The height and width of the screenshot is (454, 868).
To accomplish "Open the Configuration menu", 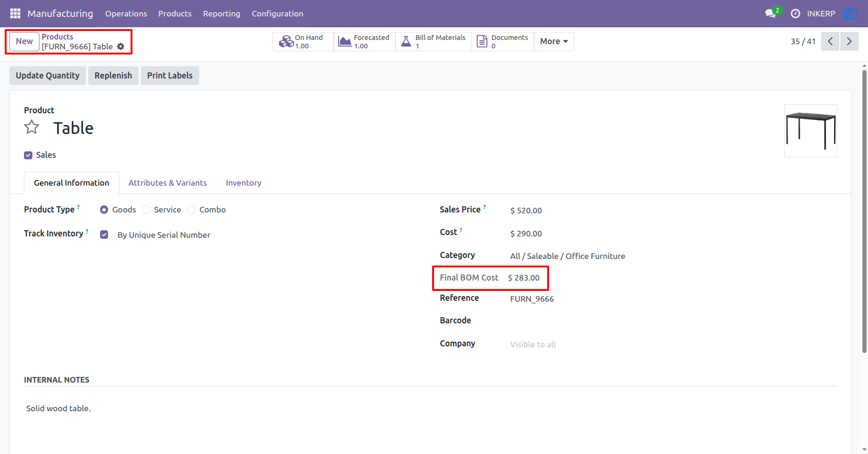I will tap(278, 14).
